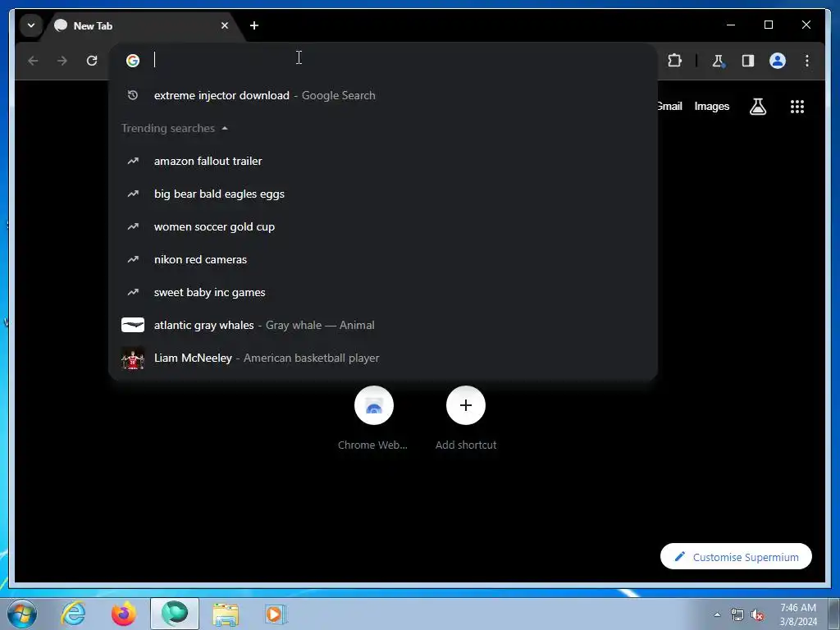The height and width of the screenshot is (630, 840).
Task: Select Liam McNeeley suggestion
Action: pyautogui.click(x=383, y=358)
